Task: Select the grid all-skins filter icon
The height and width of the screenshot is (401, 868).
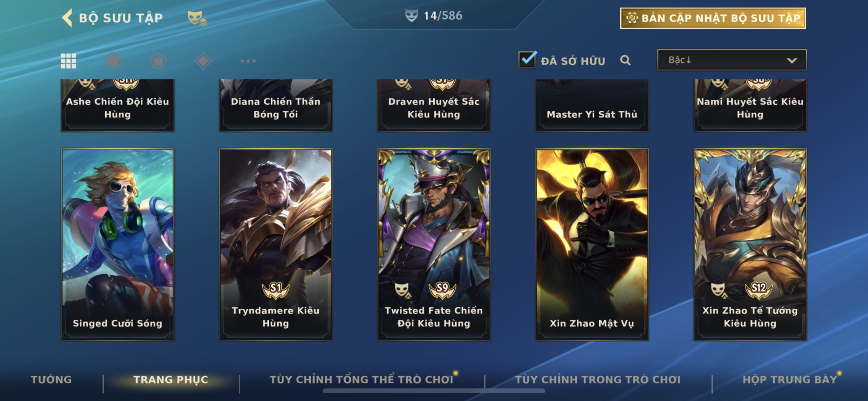Action: [68, 61]
